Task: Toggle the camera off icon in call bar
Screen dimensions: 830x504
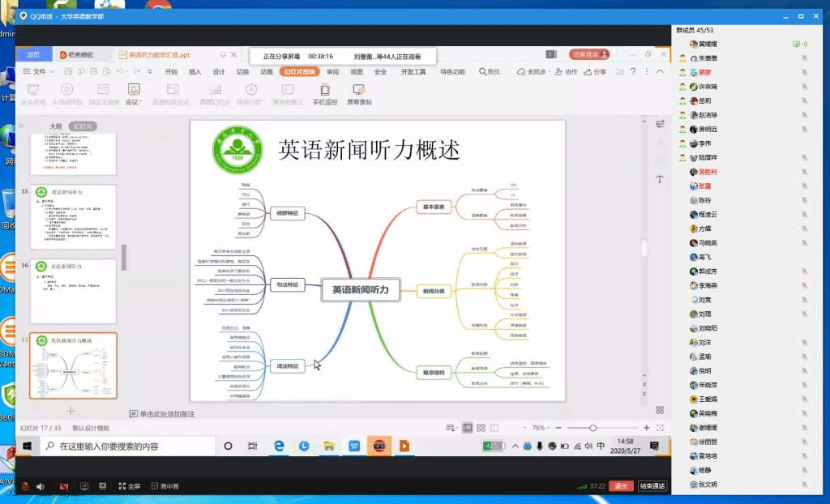Action: point(64,486)
